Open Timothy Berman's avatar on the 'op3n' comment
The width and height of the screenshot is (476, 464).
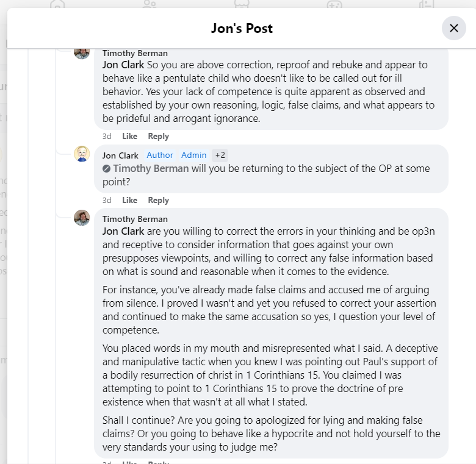[x=82, y=218]
